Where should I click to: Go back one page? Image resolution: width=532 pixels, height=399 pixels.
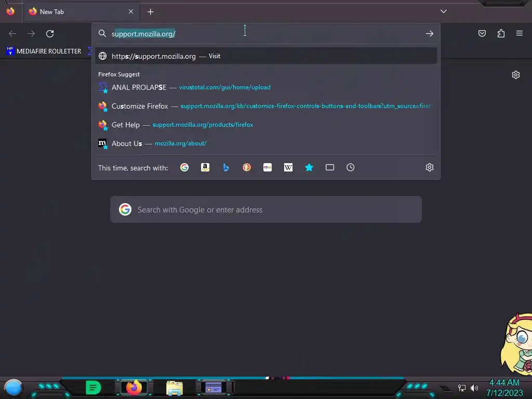pyautogui.click(x=12, y=34)
